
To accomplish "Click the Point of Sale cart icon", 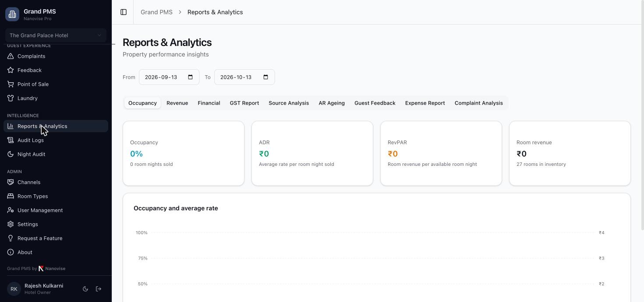I will point(11,84).
